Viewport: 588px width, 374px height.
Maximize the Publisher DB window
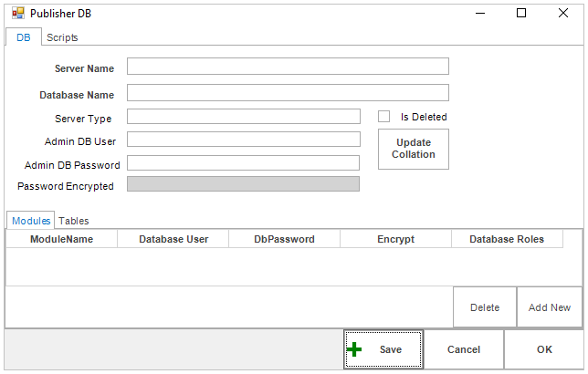(521, 13)
